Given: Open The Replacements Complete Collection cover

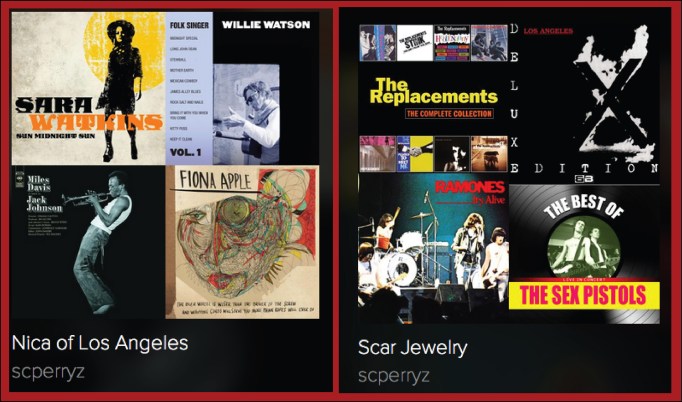Looking at the screenshot, I should pos(433,97).
